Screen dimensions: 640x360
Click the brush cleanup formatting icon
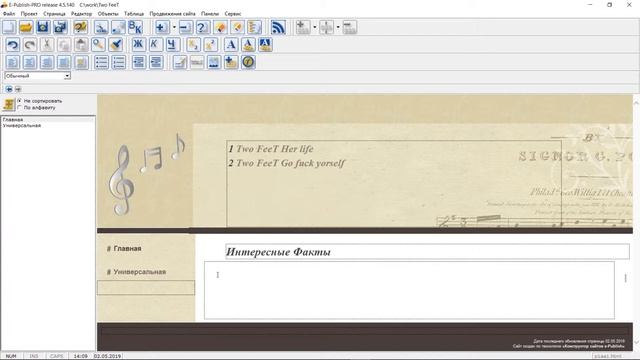(116, 44)
